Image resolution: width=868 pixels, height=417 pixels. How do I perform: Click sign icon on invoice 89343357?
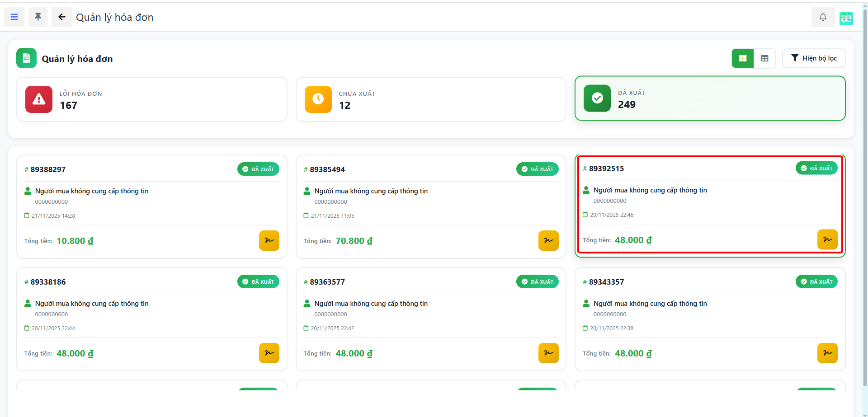[x=827, y=353]
